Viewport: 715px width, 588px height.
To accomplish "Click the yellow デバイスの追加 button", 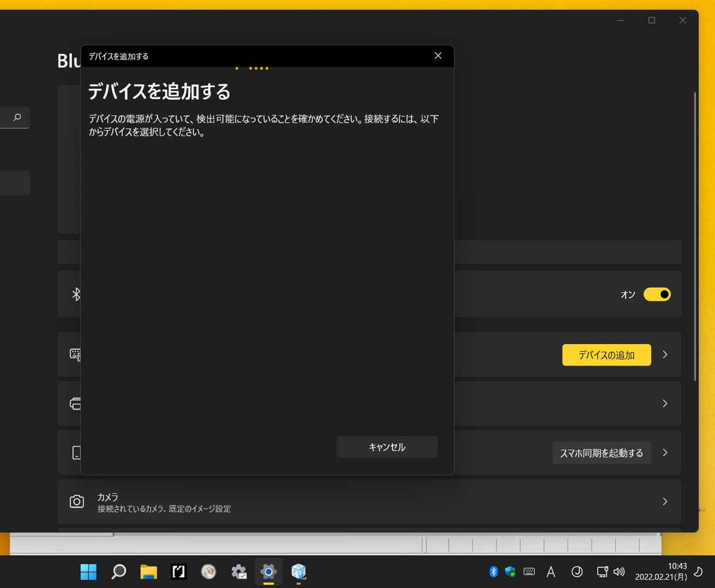I will tap(607, 355).
